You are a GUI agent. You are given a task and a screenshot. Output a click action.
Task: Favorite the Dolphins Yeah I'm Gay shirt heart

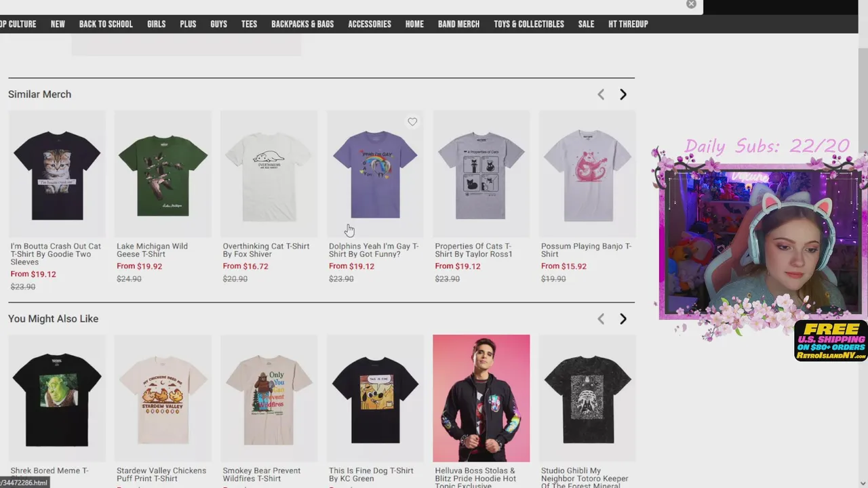tap(412, 122)
